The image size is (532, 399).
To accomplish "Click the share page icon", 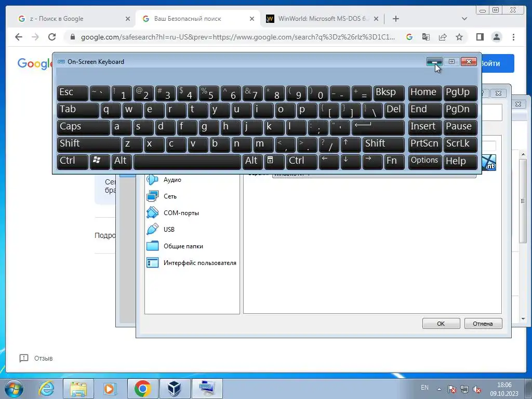I will pyautogui.click(x=443, y=37).
